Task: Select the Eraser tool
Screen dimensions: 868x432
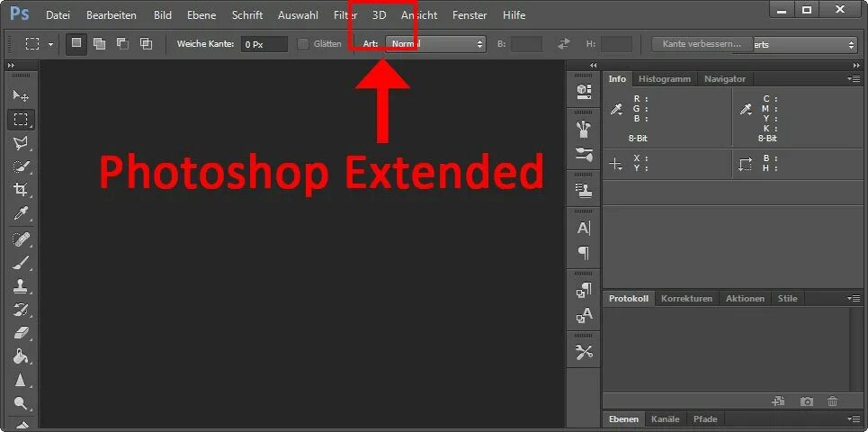Action: (21, 332)
